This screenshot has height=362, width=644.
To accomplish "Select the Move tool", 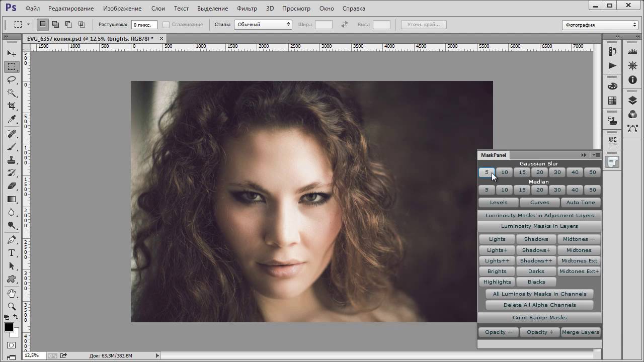I will (x=12, y=54).
